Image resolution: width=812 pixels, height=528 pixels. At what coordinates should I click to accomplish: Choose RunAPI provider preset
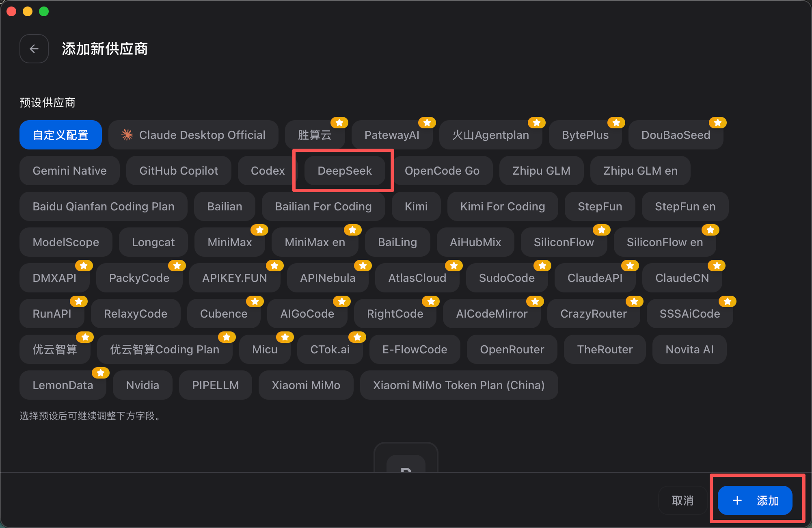coord(52,314)
